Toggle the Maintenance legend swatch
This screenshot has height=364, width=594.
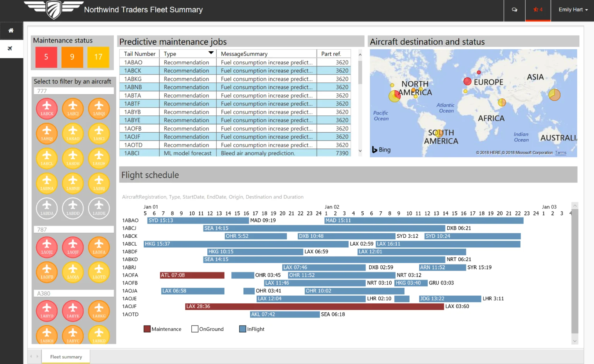pos(147,329)
